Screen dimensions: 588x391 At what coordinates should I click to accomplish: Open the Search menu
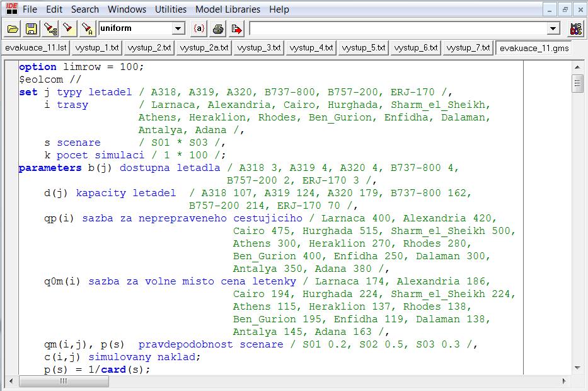pos(85,9)
